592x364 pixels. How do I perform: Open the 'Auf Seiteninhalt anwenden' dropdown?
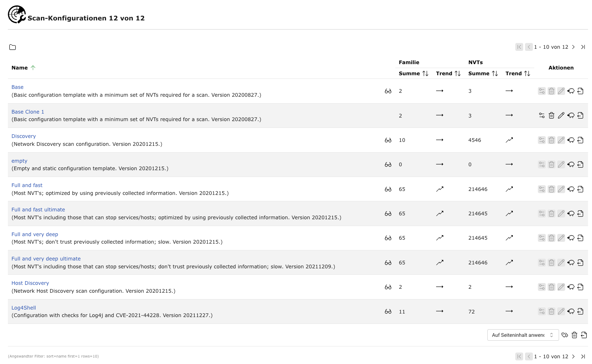point(523,335)
